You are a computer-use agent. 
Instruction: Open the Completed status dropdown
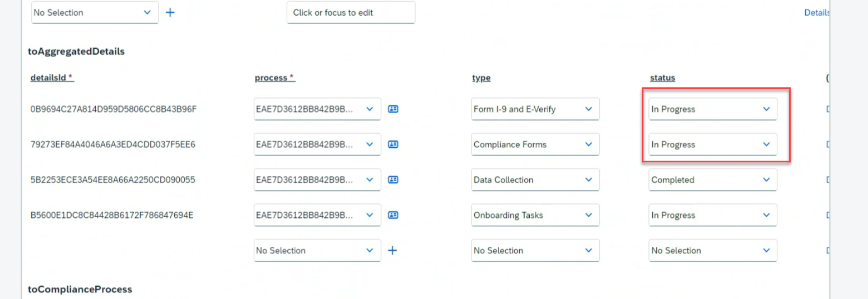(713, 180)
